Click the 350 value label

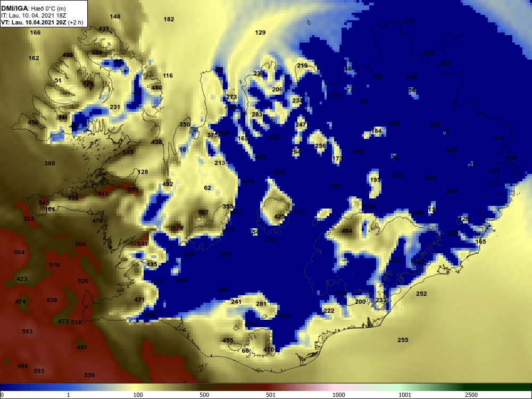tap(185, 124)
